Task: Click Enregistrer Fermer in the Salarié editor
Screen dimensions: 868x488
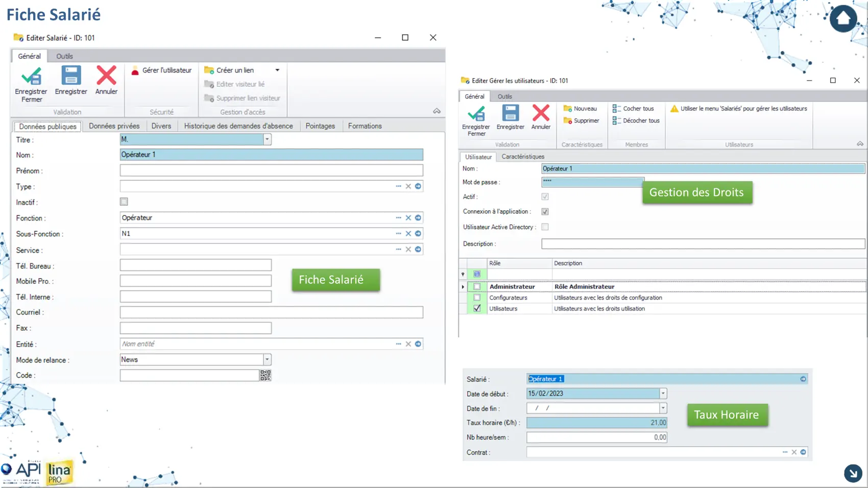Action: 31,84
